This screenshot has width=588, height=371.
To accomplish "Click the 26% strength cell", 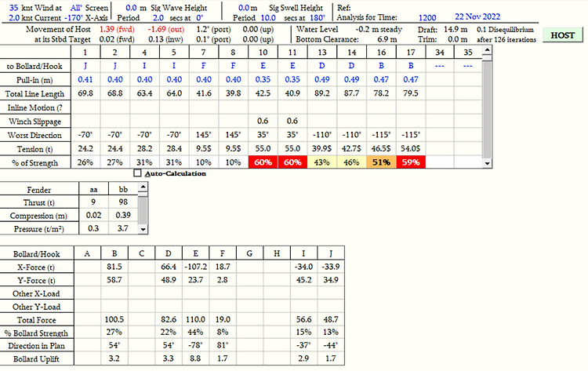I will click(85, 162).
